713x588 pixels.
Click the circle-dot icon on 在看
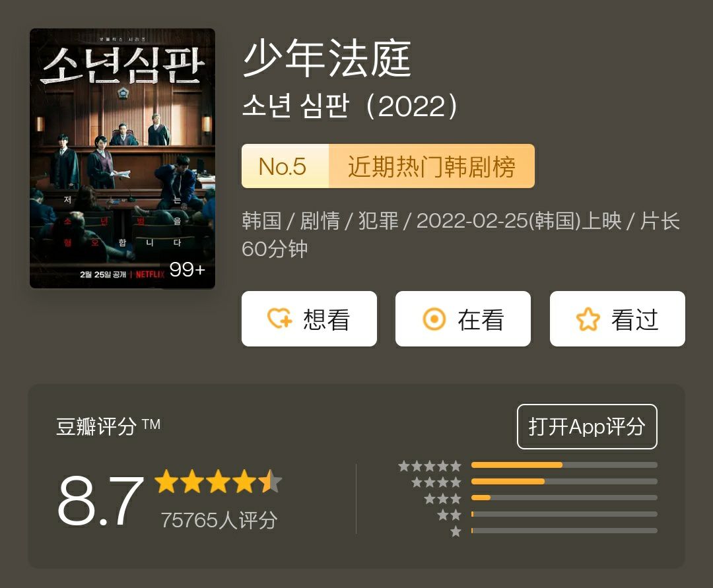[x=434, y=319]
